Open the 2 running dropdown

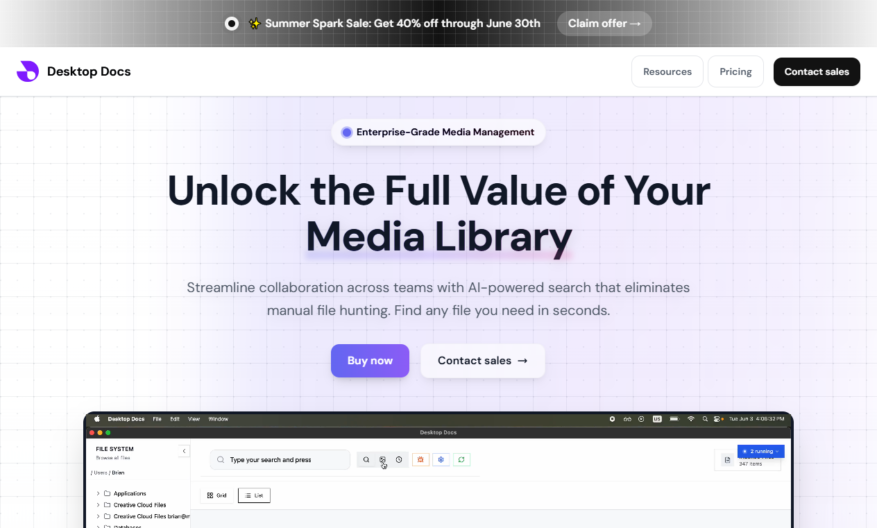pyautogui.click(x=761, y=451)
